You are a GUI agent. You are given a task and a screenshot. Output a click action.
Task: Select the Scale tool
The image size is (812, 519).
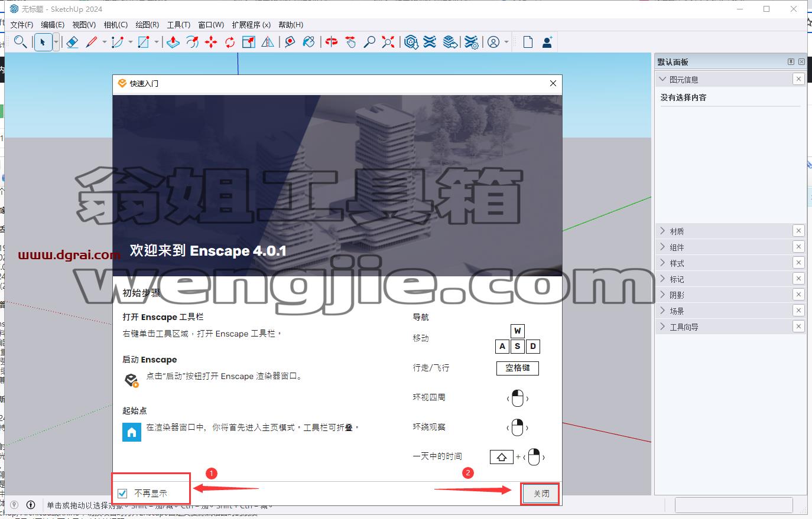point(249,42)
